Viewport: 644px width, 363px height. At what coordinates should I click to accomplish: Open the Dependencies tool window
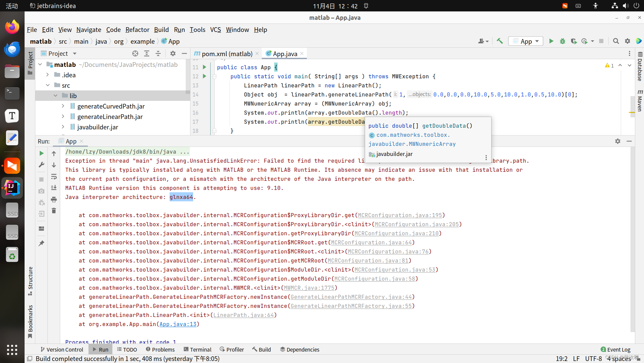[x=299, y=350]
